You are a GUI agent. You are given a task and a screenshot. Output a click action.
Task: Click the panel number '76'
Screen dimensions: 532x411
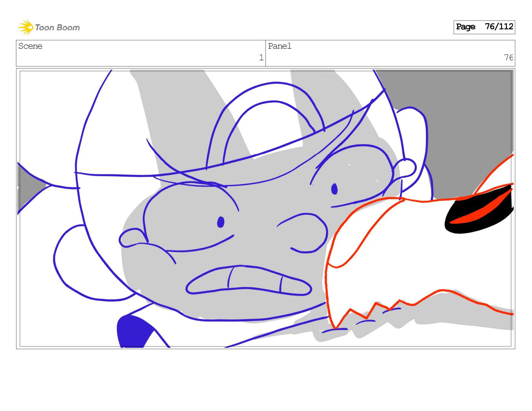tap(508, 58)
